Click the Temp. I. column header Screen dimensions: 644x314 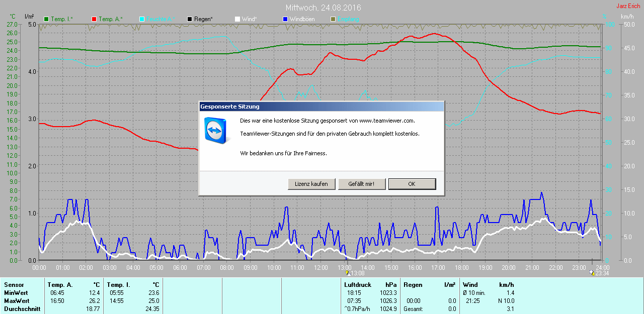[x=118, y=285]
